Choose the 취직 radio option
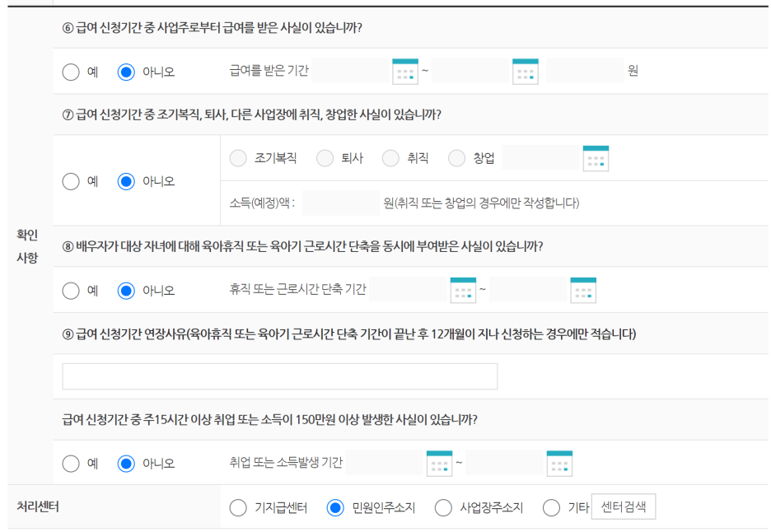Viewport: 771px width, 532px height. [390, 158]
